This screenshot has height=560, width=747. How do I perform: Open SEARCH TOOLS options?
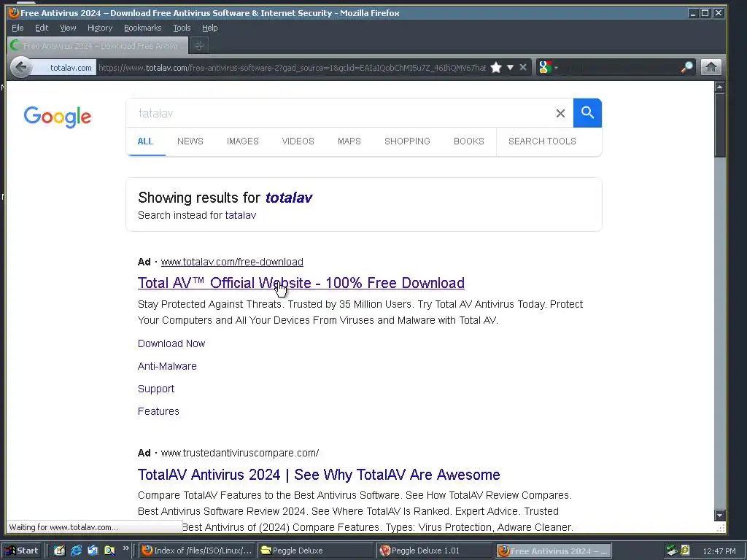(542, 141)
